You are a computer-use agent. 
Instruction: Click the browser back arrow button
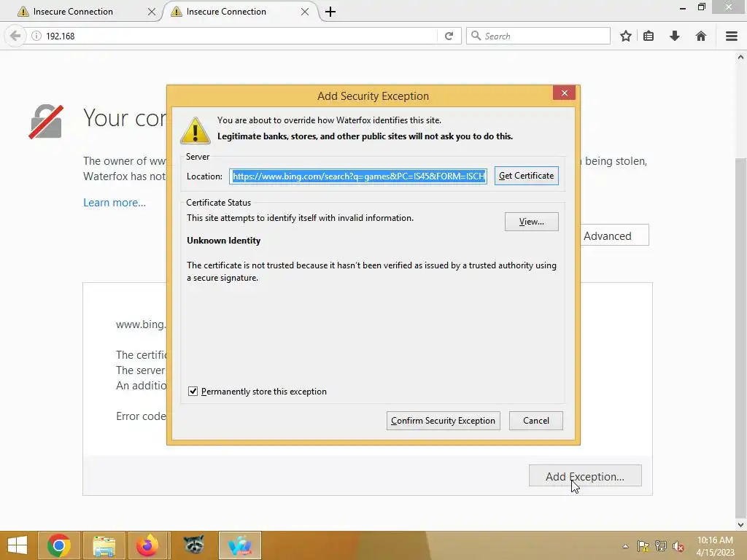click(x=15, y=36)
